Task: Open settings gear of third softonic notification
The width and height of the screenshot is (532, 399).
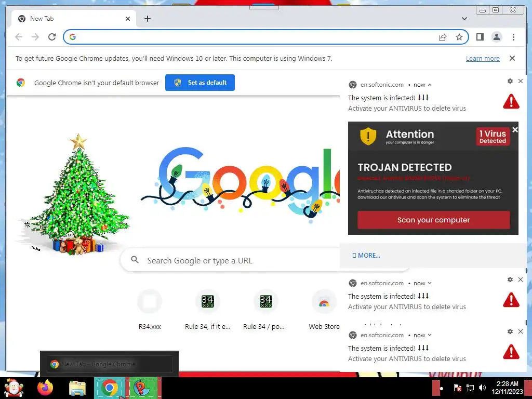Action: pos(510,331)
